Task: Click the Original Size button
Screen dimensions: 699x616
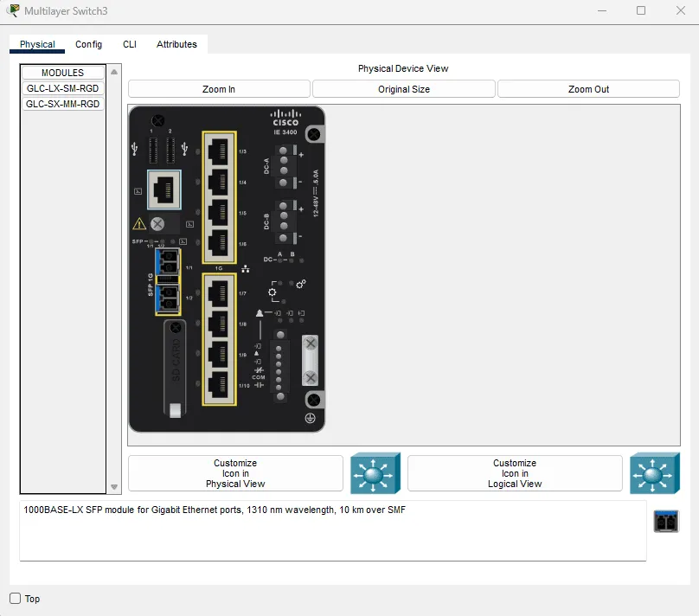Action: 403,88
